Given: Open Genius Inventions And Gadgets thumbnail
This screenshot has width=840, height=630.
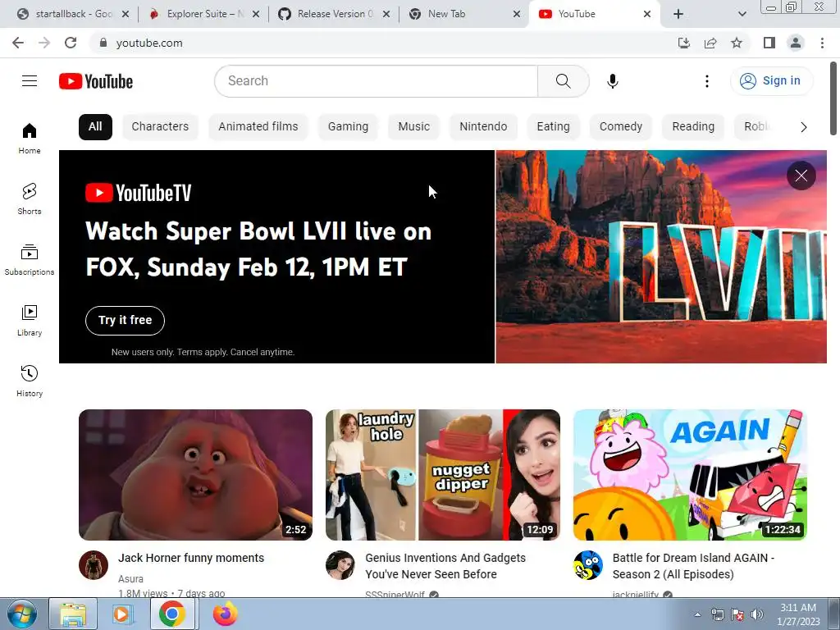Looking at the screenshot, I should tap(442, 475).
